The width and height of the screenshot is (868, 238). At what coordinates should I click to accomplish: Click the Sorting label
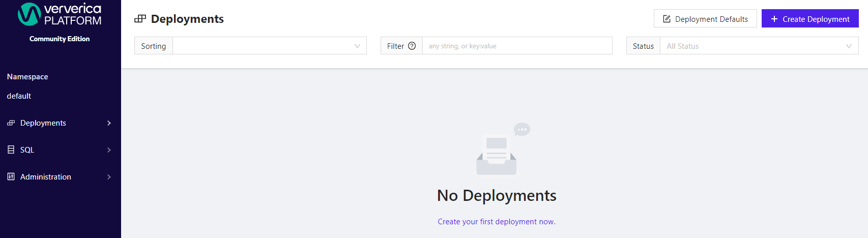click(154, 46)
